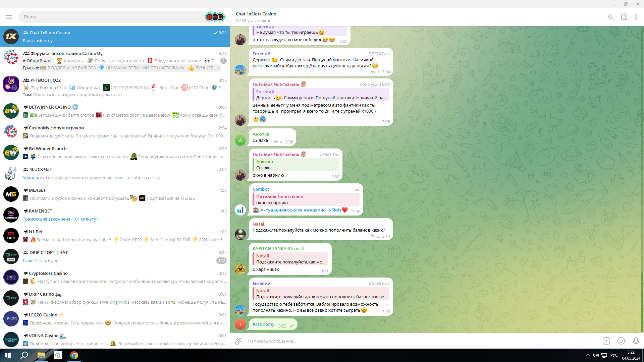Click the search icon in chat header
644x362 pixels.
coord(610,17)
